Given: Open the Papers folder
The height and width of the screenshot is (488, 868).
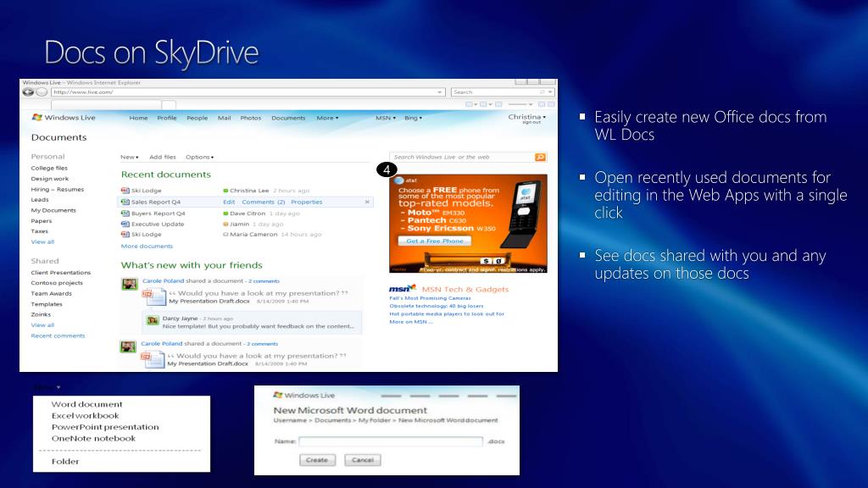Looking at the screenshot, I should [x=42, y=221].
